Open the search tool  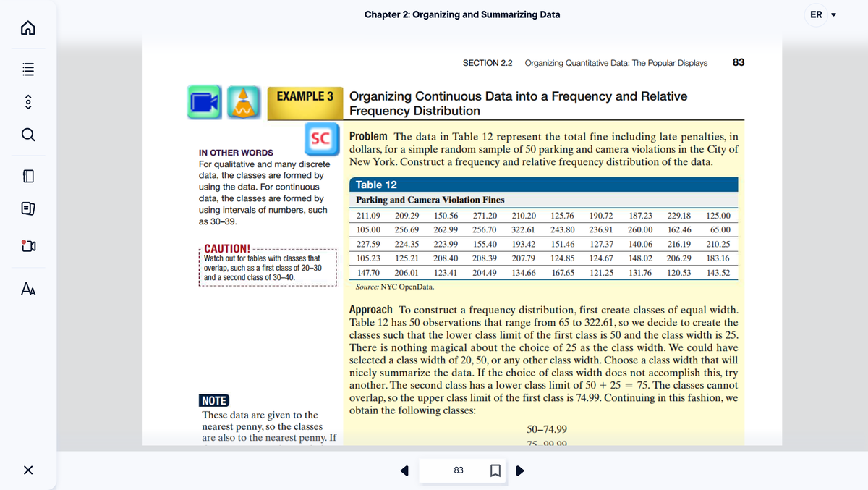point(27,135)
